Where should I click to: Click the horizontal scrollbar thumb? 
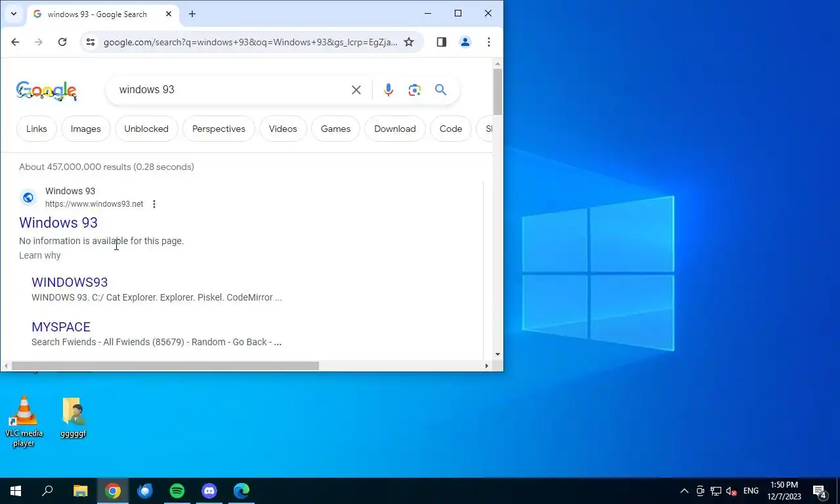(165, 366)
